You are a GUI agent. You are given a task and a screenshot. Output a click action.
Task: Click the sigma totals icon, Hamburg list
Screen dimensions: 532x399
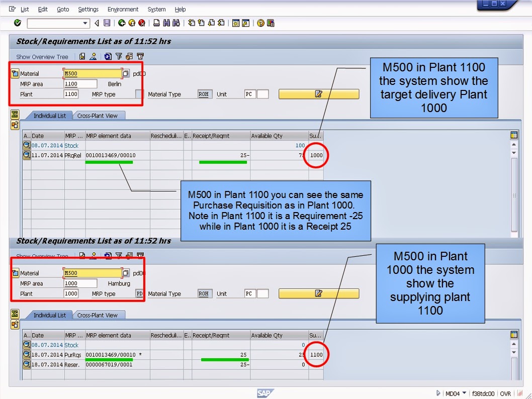click(x=15, y=314)
